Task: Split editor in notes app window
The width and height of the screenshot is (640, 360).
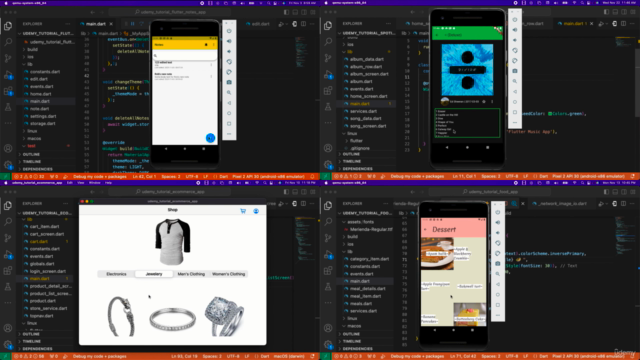Action: click(x=303, y=24)
